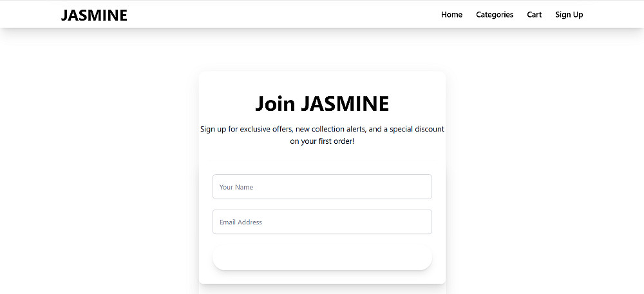Screen dimensions: 644x294
Task: Click the exclusive offers description text
Action: [322, 129]
